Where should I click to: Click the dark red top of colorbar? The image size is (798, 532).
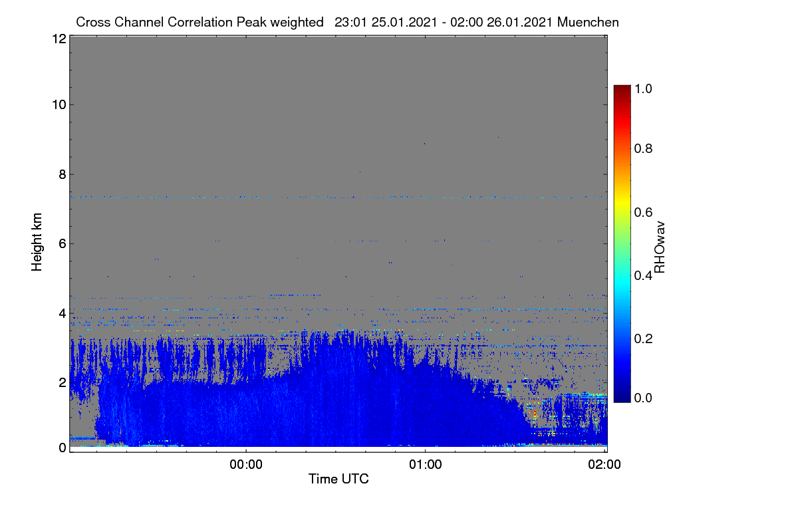pos(622,90)
